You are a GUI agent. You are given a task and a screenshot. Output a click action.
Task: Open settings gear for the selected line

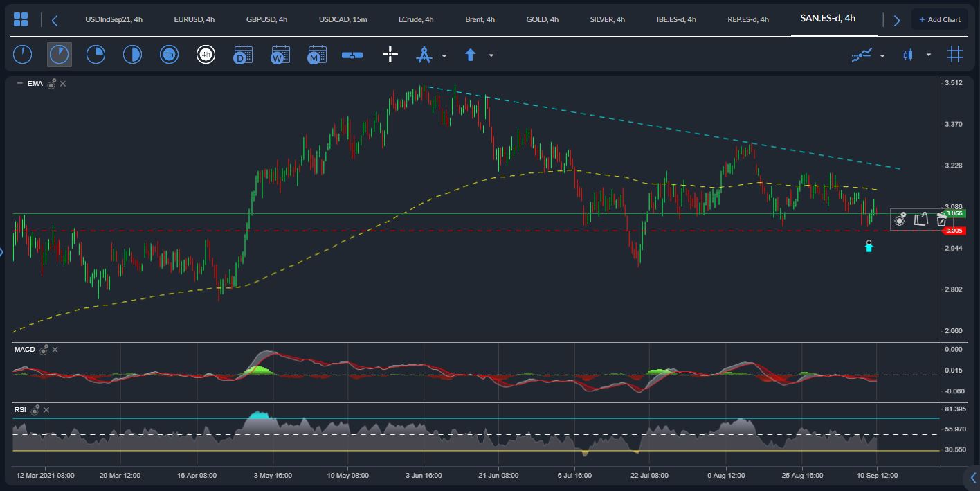point(900,220)
